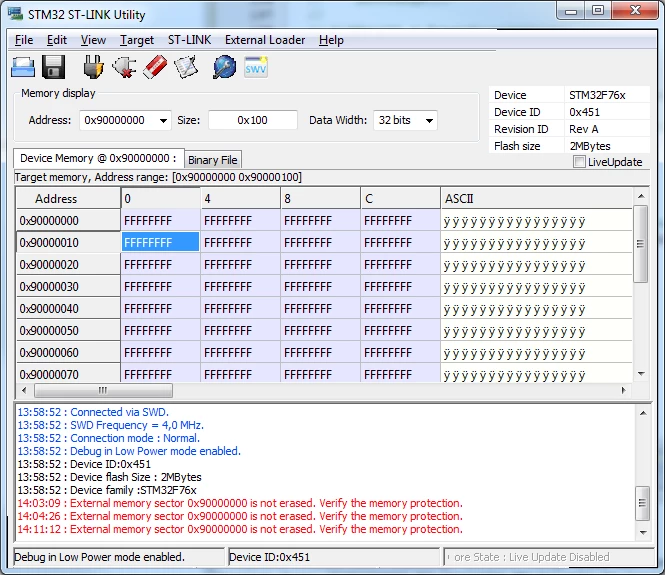
Task: Select highlighted FFFFFFFF cell in row 0x90000010
Action: click(160, 242)
